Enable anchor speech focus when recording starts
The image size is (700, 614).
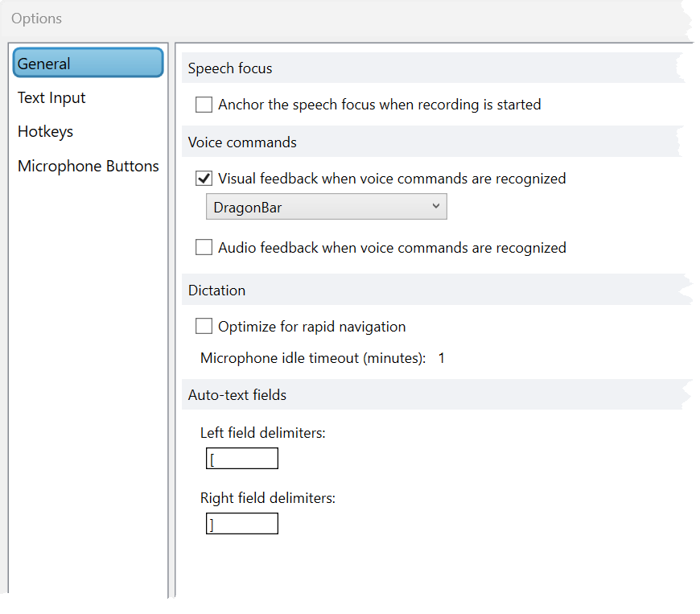[204, 105]
